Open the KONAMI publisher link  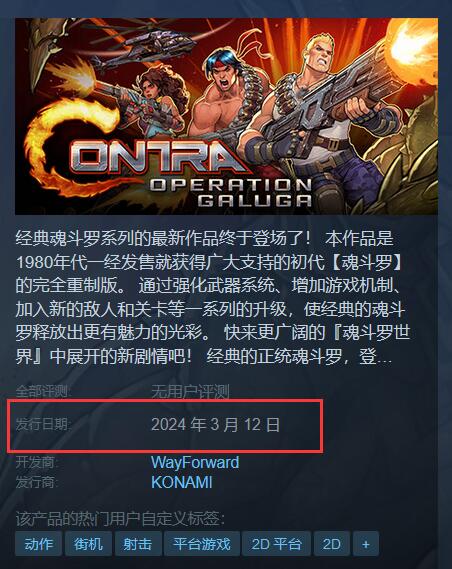(x=181, y=482)
